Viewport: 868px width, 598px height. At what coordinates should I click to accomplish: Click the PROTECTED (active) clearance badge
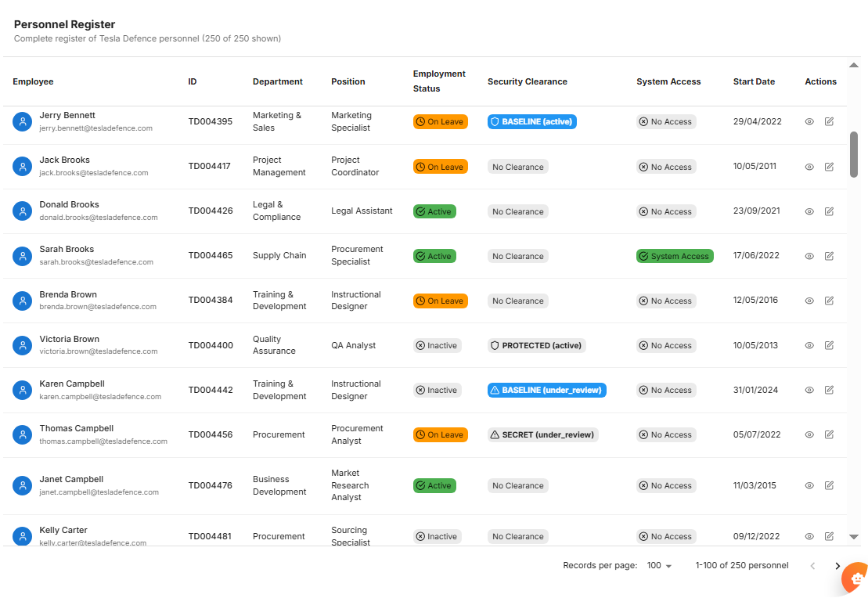[x=536, y=345]
